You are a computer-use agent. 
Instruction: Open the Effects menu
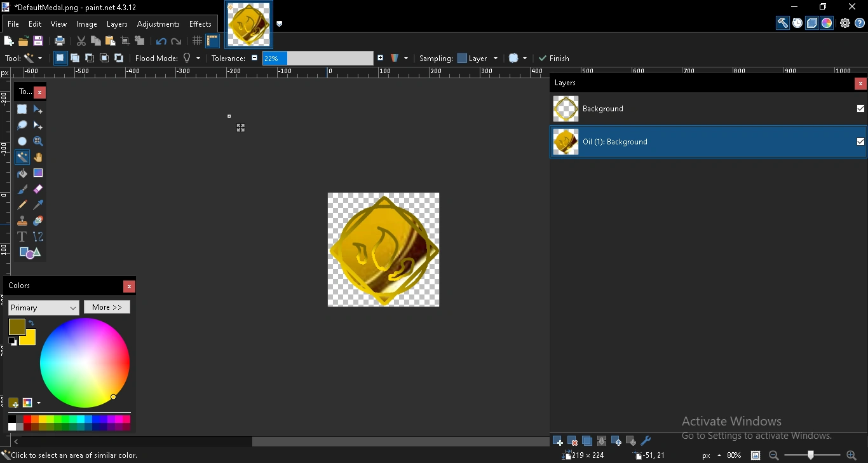point(200,24)
